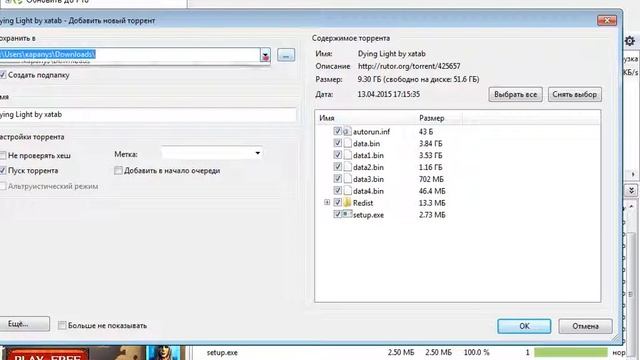The height and width of the screenshot is (360, 640).
Task: Select the data.bin file name
Action: coord(366,144)
